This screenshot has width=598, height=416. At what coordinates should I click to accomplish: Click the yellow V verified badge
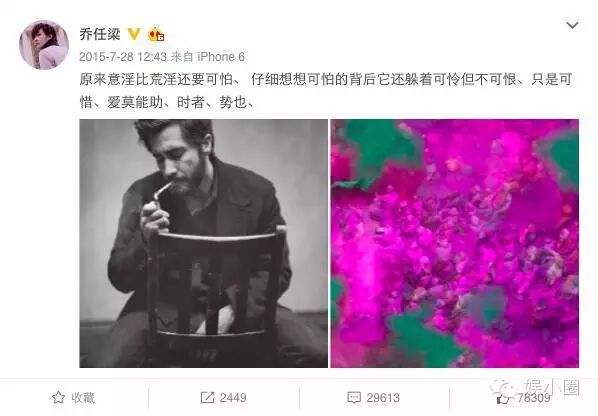pos(134,34)
